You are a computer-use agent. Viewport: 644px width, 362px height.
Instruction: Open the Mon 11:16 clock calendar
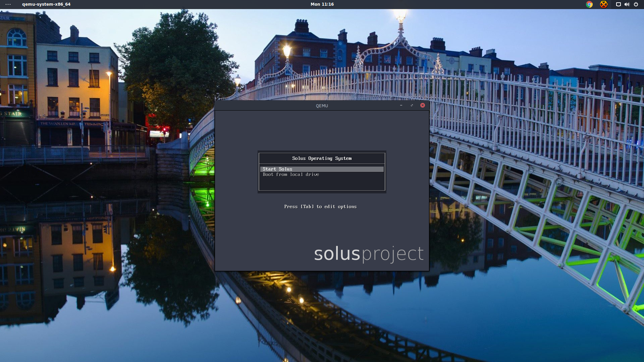click(x=322, y=4)
